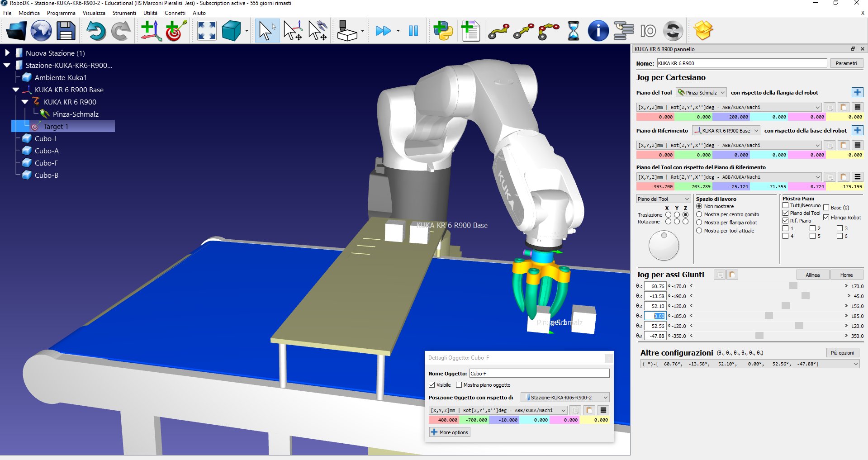This screenshot has width=868, height=460.
Task: Activate the Select cursor tool
Action: pyautogui.click(x=267, y=31)
